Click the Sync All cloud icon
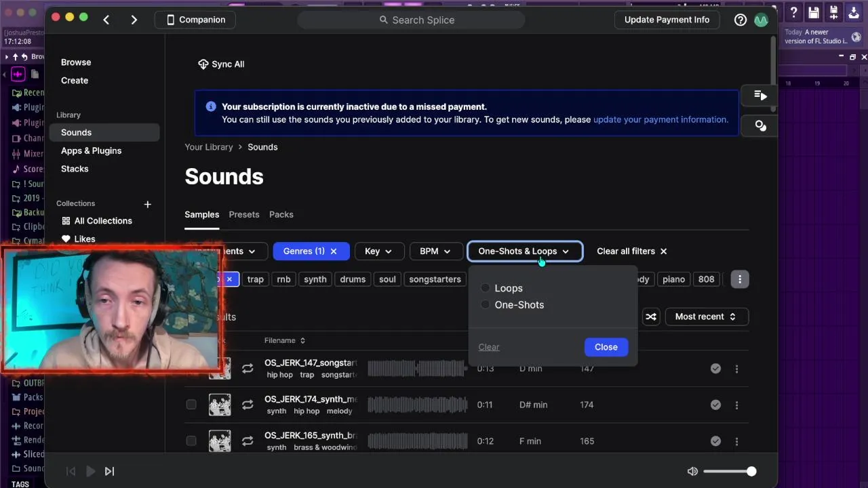The image size is (868, 488). coord(203,64)
